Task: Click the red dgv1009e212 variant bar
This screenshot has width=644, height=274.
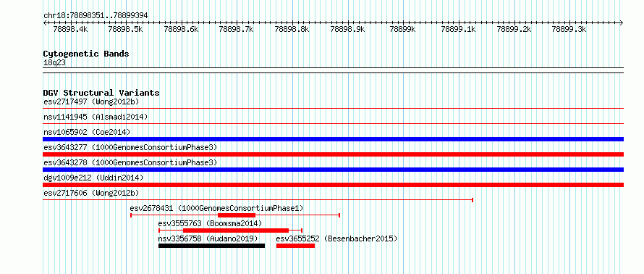Action: pos(333,185)
